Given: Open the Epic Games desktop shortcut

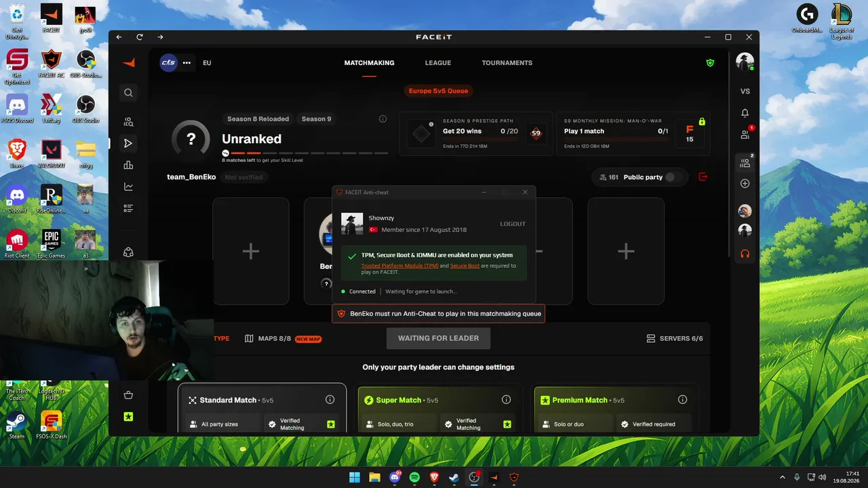Looking at the screenshot, I should [51, 244].
